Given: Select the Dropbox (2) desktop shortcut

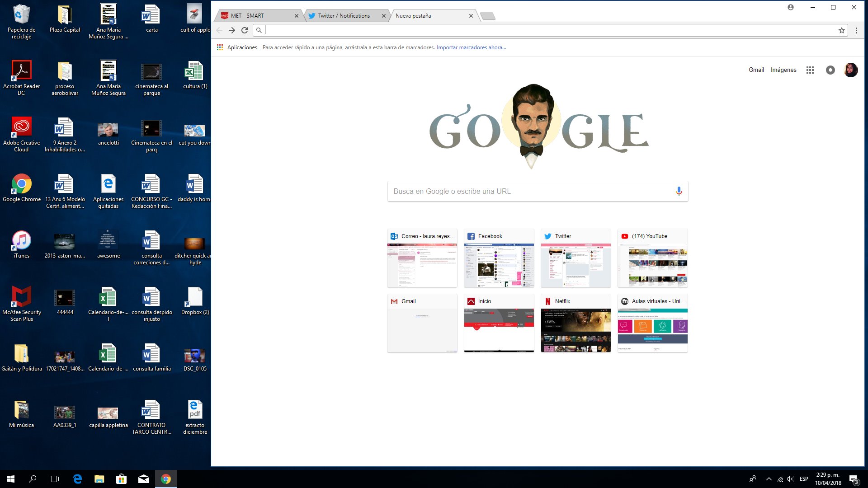Looking at the screenshot, I should pos(195,300).
